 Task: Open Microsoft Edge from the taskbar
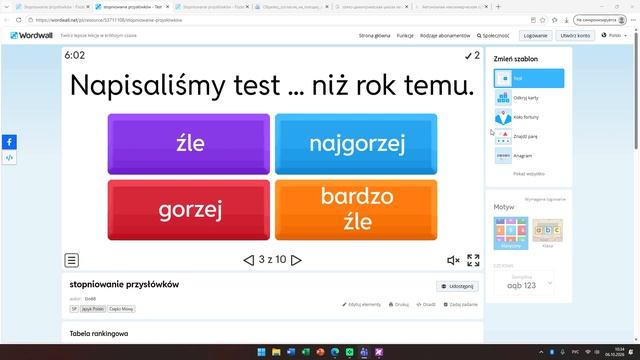(x=335, y=352)
